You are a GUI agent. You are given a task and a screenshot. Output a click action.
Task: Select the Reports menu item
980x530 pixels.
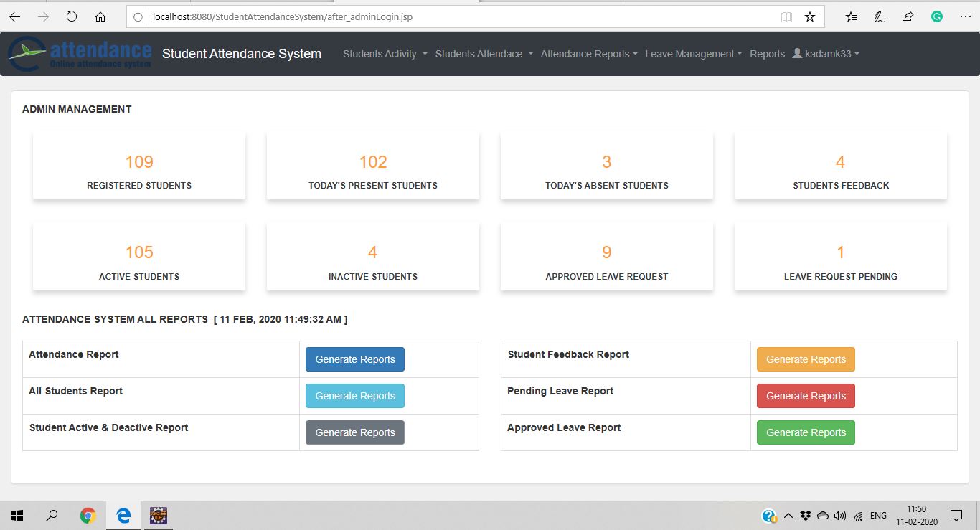(767, 54)
